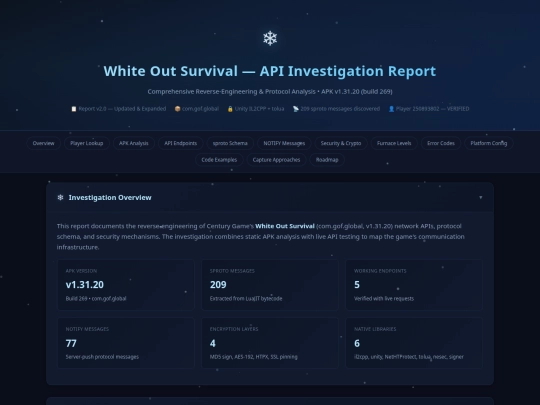
Task: Click the 'APK VERSION' card label
Action: [81, 271]
